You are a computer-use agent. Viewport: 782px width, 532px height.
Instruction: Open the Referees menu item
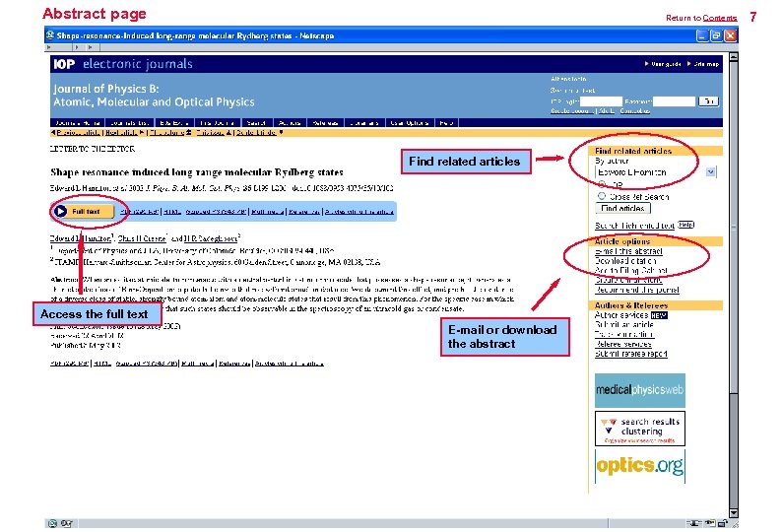coord(325,123)
